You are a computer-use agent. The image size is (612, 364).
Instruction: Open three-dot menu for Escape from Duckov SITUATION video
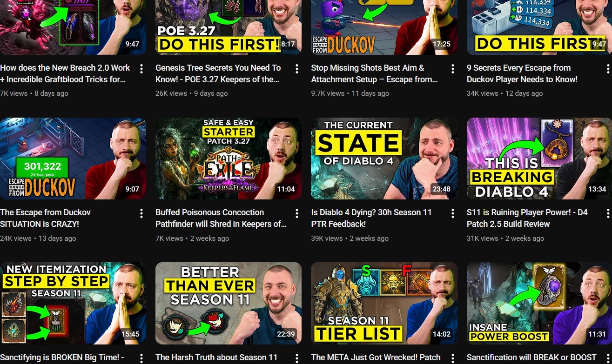(141, 213)
